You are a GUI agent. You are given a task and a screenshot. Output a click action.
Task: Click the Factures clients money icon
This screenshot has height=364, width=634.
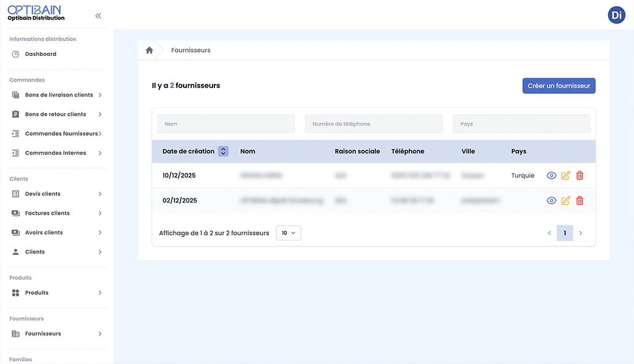pos(15,214)
